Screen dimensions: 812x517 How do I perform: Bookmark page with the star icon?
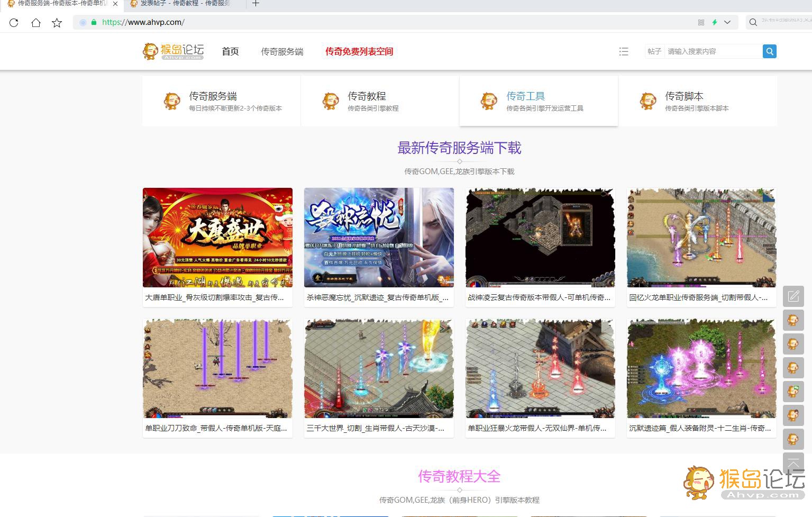pyautogui.click(x=57, y=22)
